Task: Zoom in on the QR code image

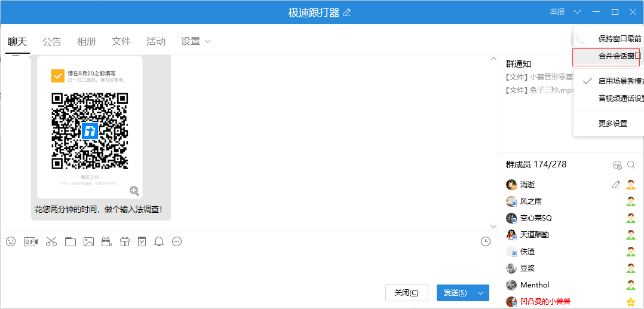Action: 134,190
